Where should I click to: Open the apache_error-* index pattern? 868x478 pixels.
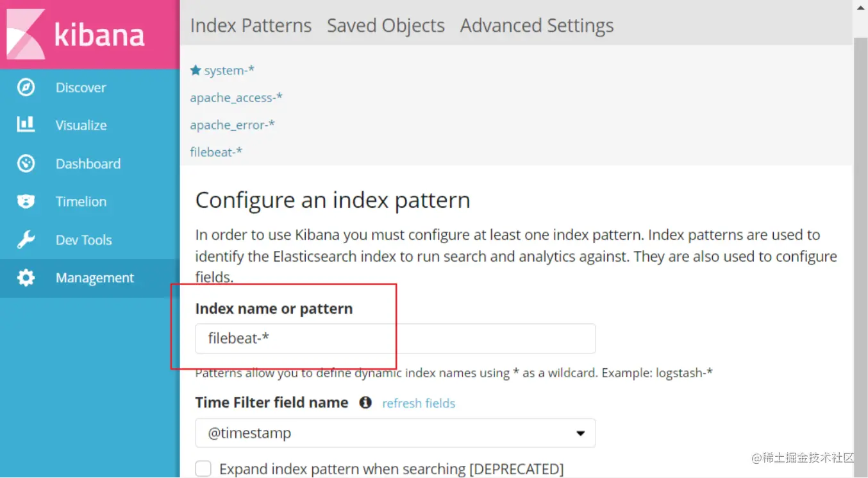232,125
